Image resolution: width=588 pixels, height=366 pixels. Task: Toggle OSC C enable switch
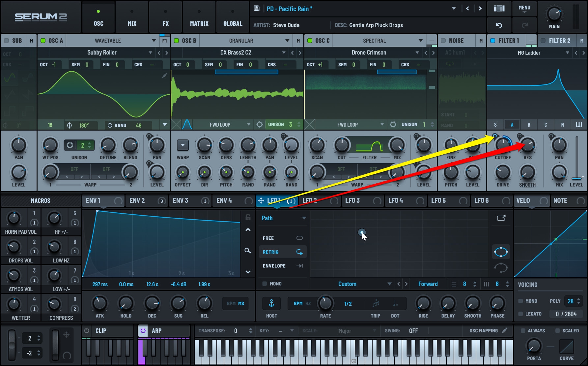coord(310,41)
